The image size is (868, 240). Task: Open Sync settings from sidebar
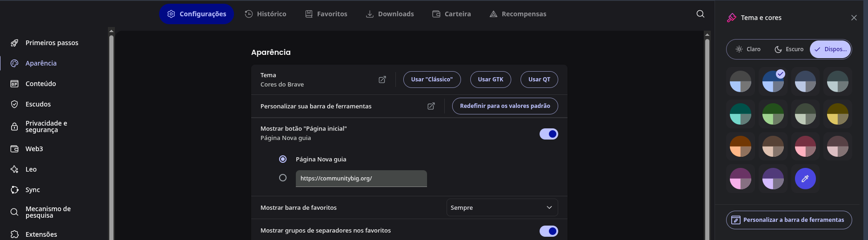coord(33,190)
